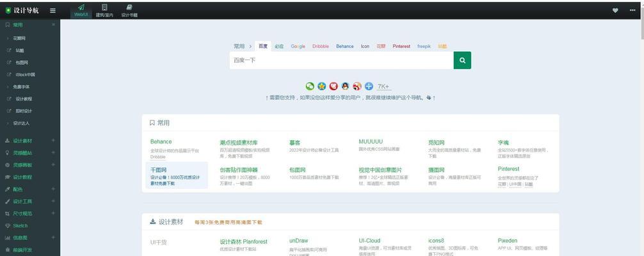The width and height of the screenshot is (644, 256).
Task: Open 包图网 in the left sidebar
Action: [x=22, y=63]
